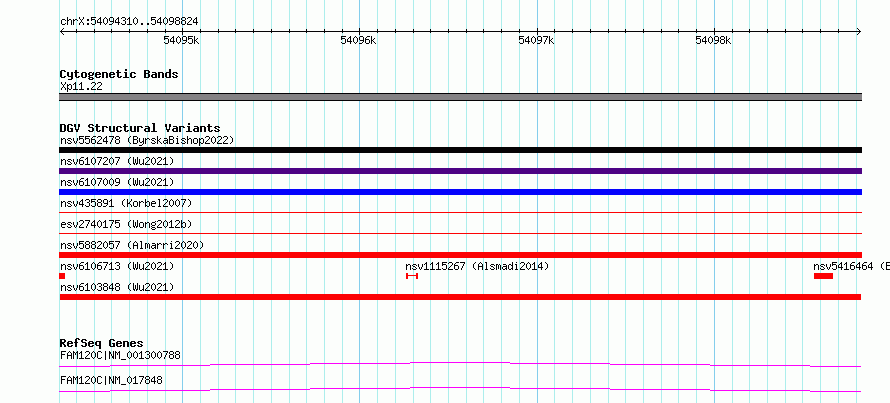Click the right arrowhead of the ruler
The image size is (890, 403).
click(859, 31)
